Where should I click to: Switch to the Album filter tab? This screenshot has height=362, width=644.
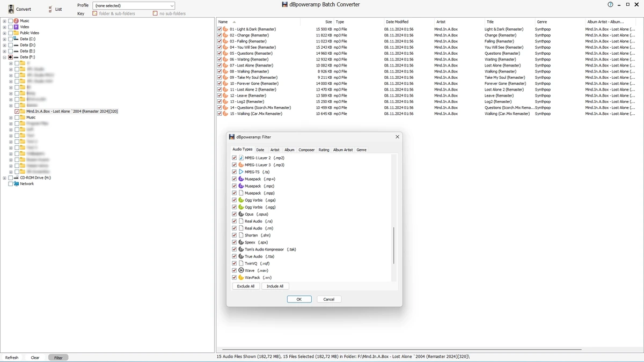click(x=289, y=150)
